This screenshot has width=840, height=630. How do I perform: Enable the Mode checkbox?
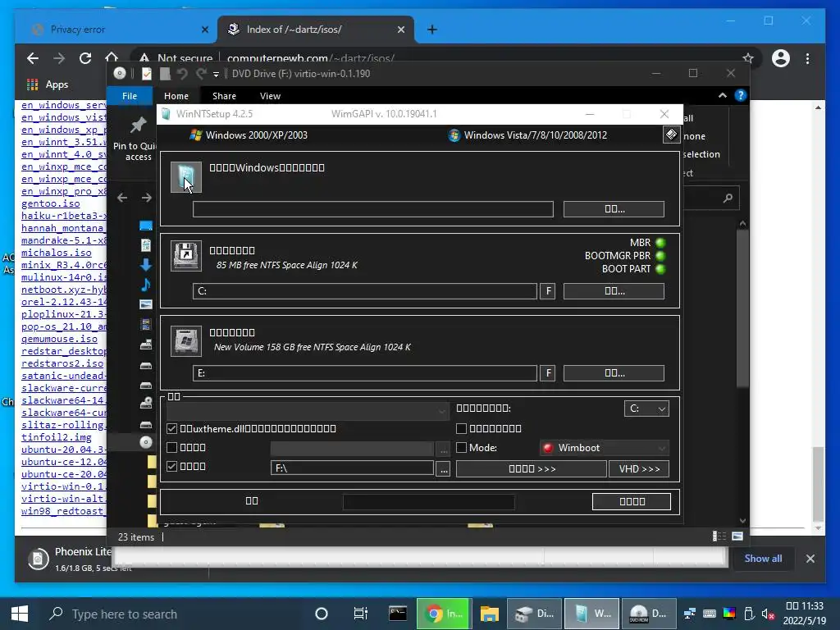tap(461, 447)
